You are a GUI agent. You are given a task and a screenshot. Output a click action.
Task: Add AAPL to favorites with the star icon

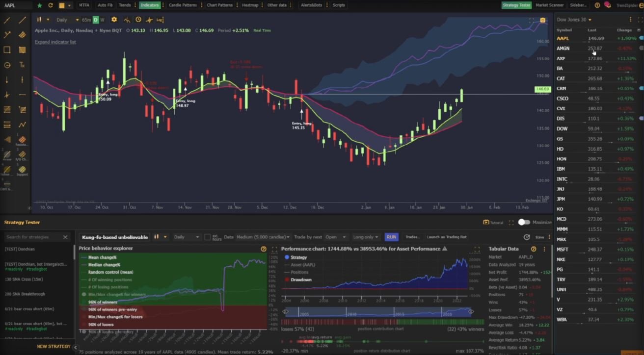[x=40, y=5]
